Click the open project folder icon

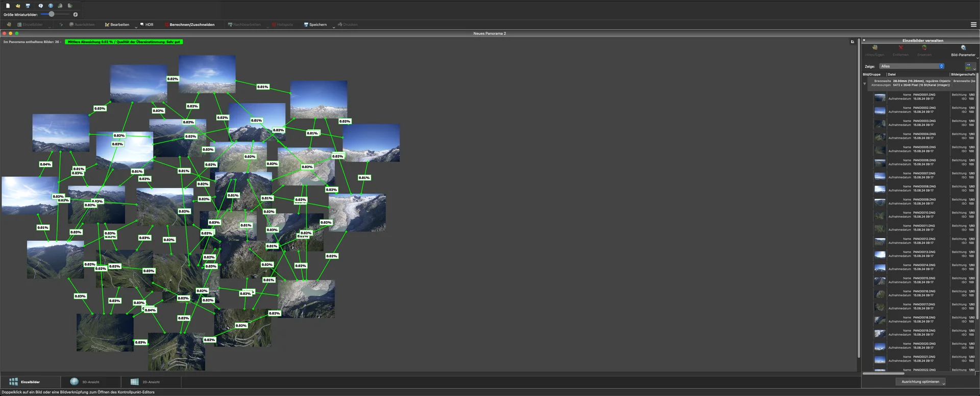[18, 6]
